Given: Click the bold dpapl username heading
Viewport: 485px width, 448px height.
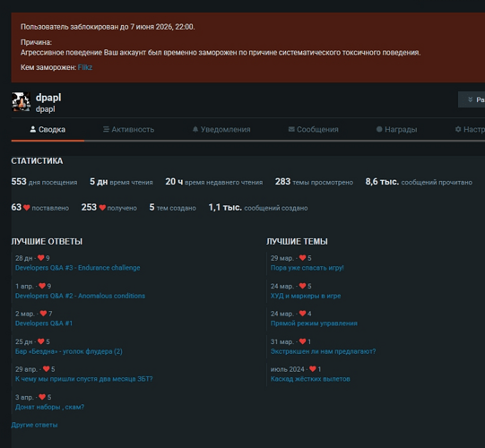Looking at the screenshot, I should [x=48, y=98].
